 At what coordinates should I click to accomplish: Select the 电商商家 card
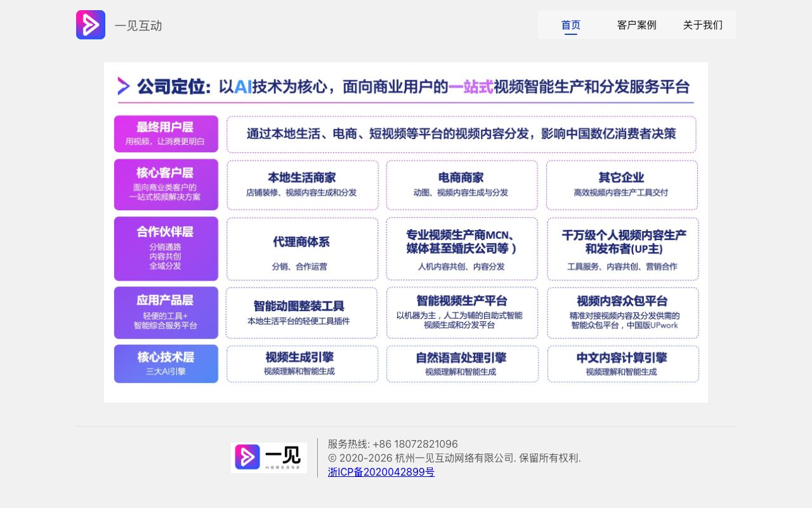[x=462, y=184]
